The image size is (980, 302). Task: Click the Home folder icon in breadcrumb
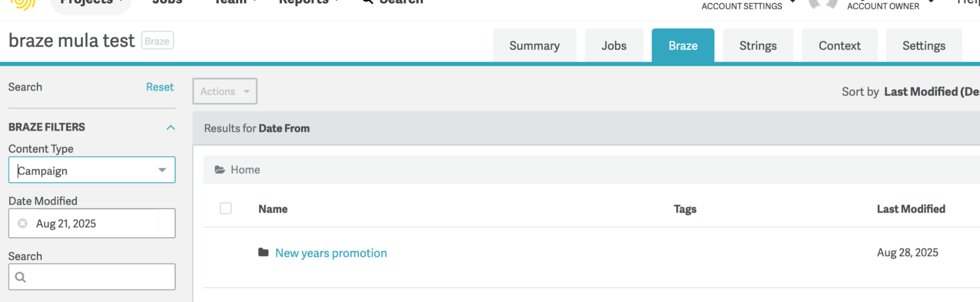[x=220, y=170]
